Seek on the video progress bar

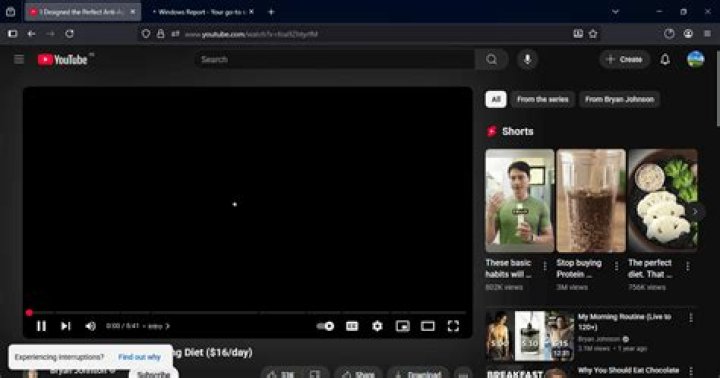click(248, 313)
